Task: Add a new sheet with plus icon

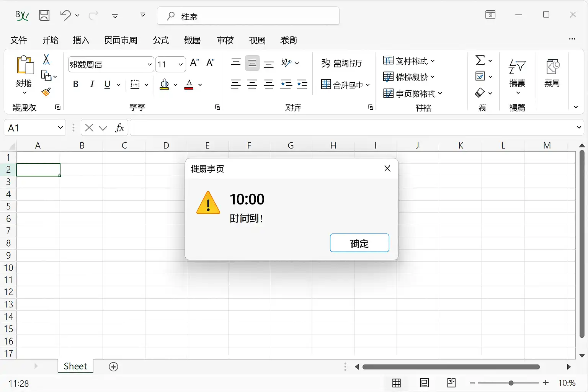Action: pyautogui.click(x=113, y=367)
